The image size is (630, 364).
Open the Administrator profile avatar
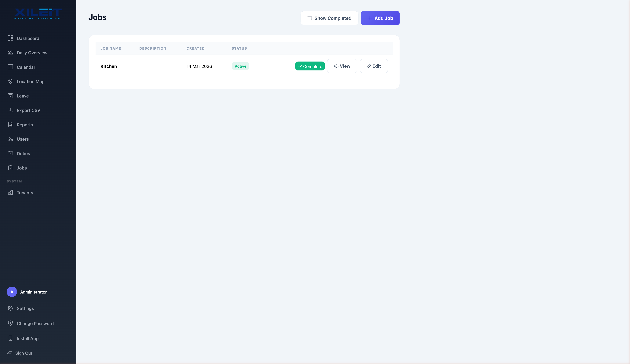pos(12,292)
